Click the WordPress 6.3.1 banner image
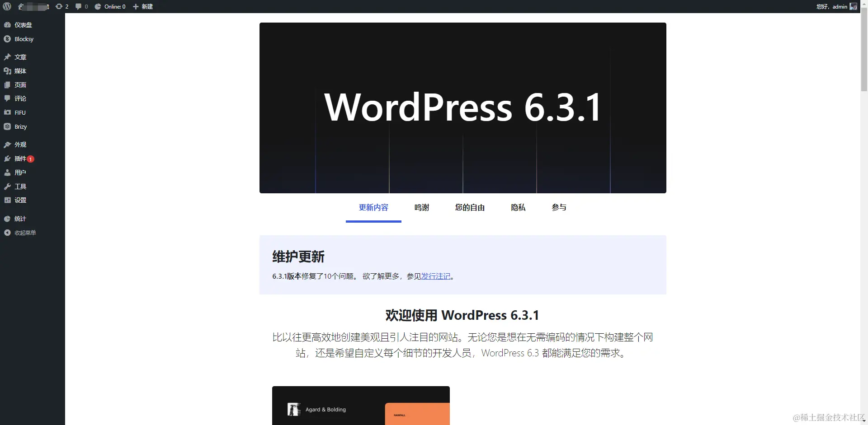 463,108
